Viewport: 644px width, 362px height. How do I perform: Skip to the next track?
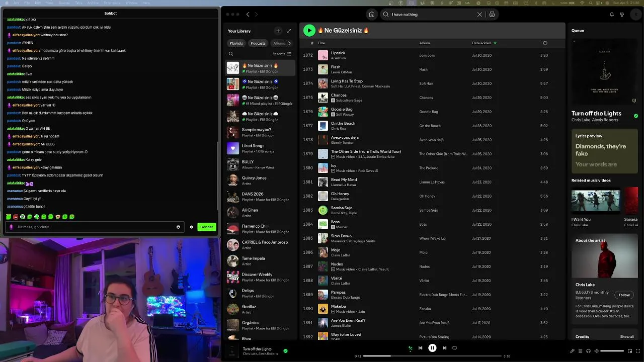click(x=444, y=348)
